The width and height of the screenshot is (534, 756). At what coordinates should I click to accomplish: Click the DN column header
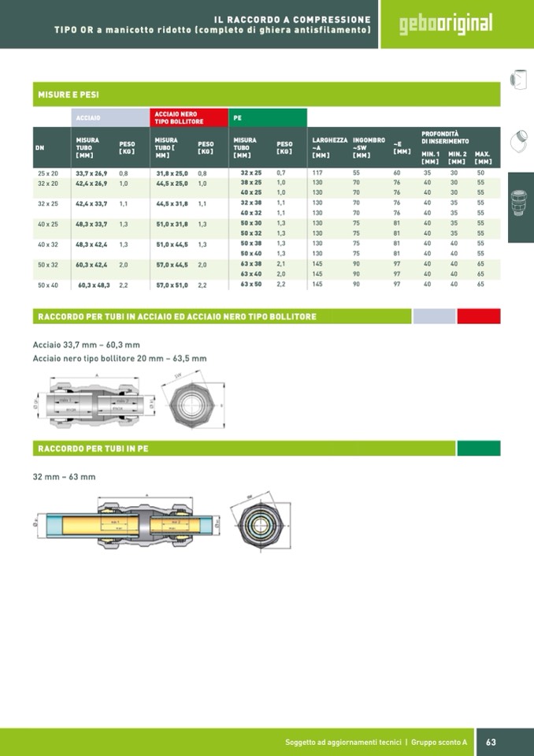tap(41, 147)
